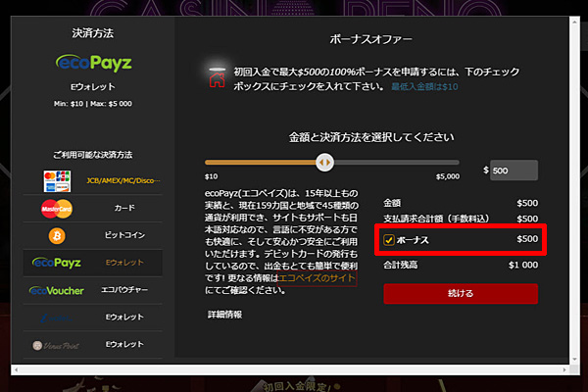Select the カード payment option

click(124, 208)
